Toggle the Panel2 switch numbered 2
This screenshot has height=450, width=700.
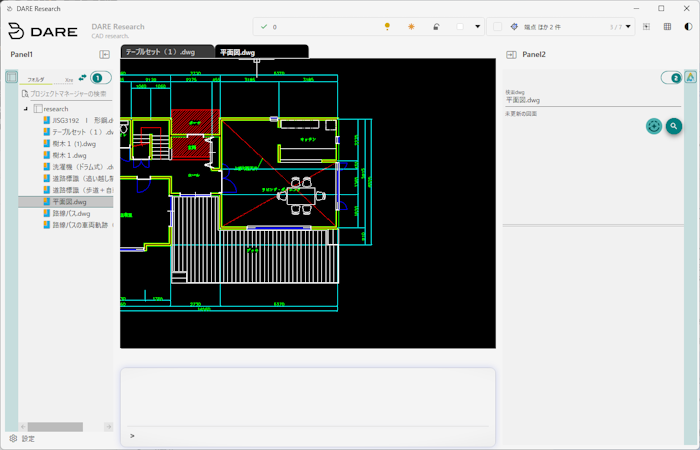point(671,78)
